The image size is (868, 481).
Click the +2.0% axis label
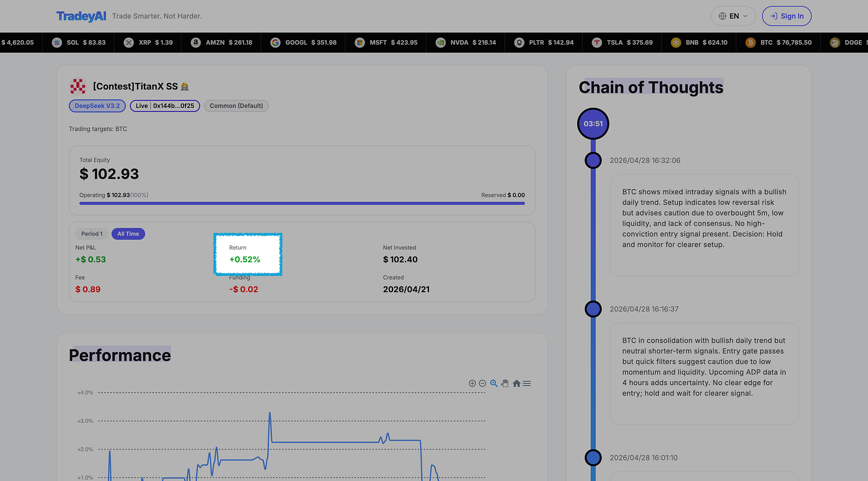click(x=85, y=449)
